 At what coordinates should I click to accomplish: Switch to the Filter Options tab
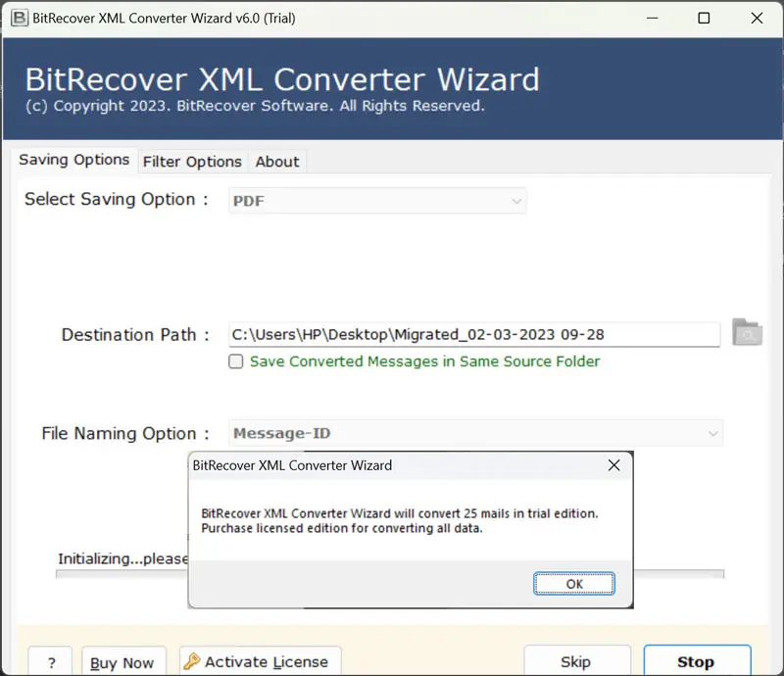point(192,162)
